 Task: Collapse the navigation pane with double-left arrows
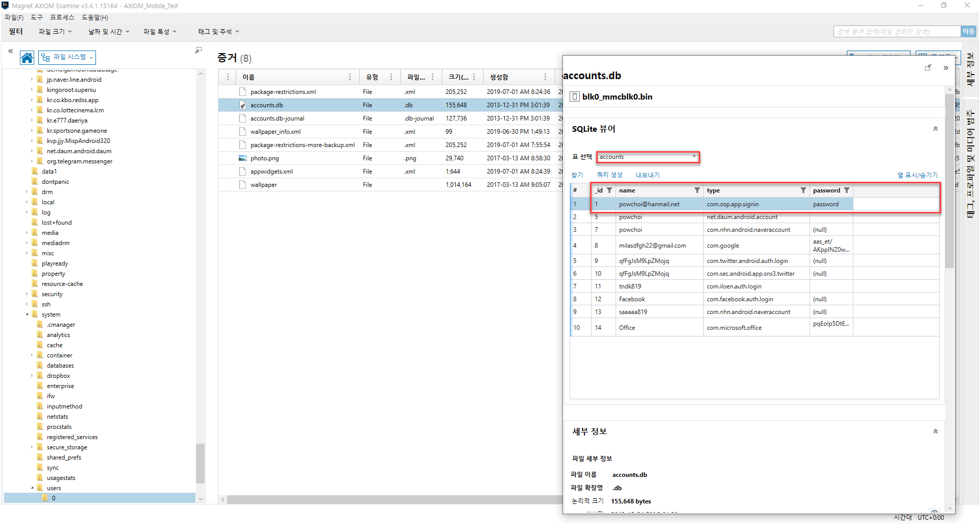(10, 51)
